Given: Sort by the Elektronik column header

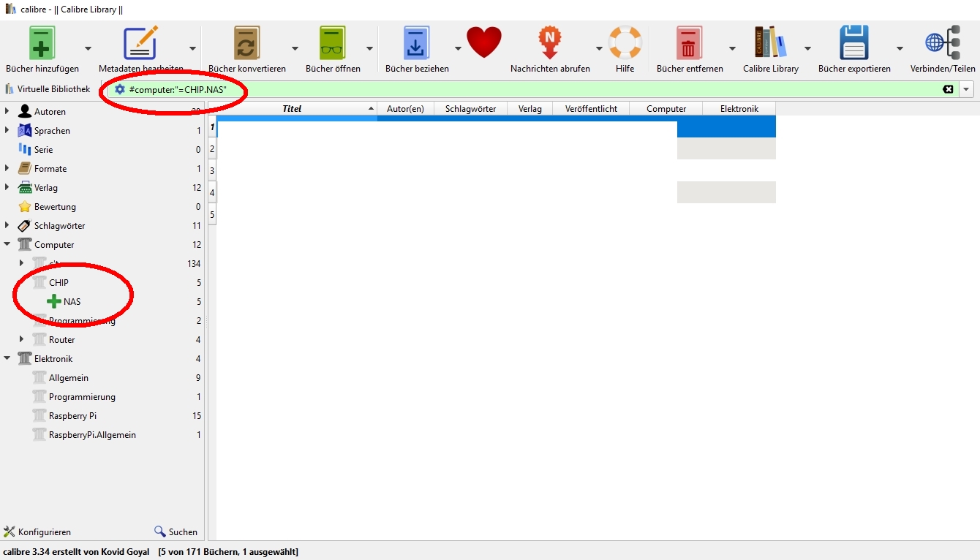Looking at the screenshot, I should click(x=739, y=108).
